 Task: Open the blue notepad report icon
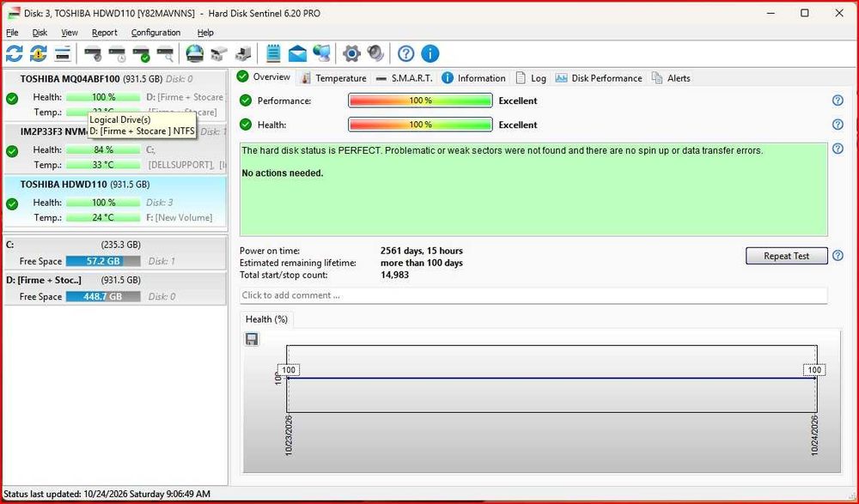(x=273, y=54)
